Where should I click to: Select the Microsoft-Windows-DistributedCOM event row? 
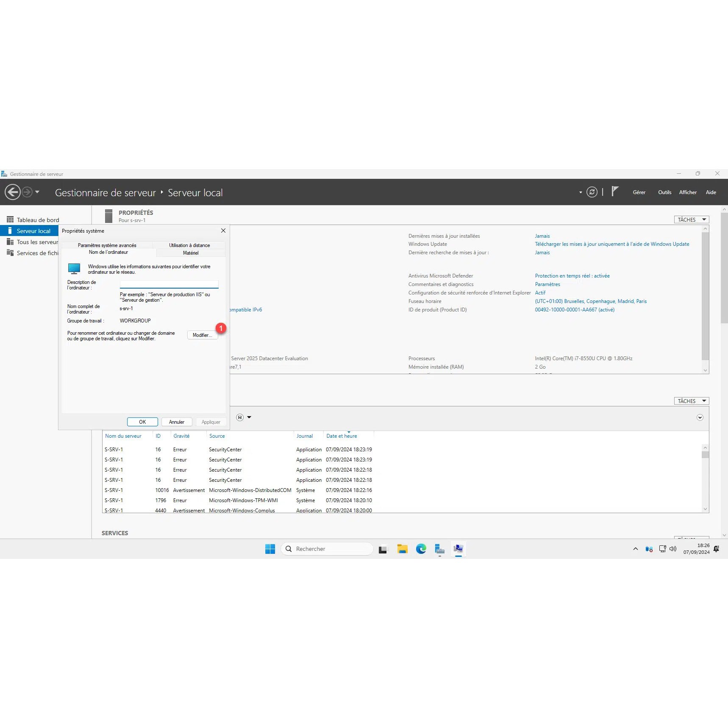point(238,490)
